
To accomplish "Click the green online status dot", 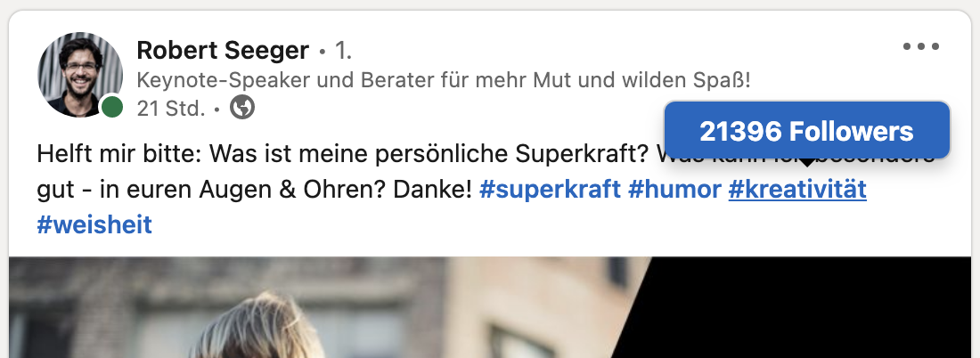I will 112,108.
